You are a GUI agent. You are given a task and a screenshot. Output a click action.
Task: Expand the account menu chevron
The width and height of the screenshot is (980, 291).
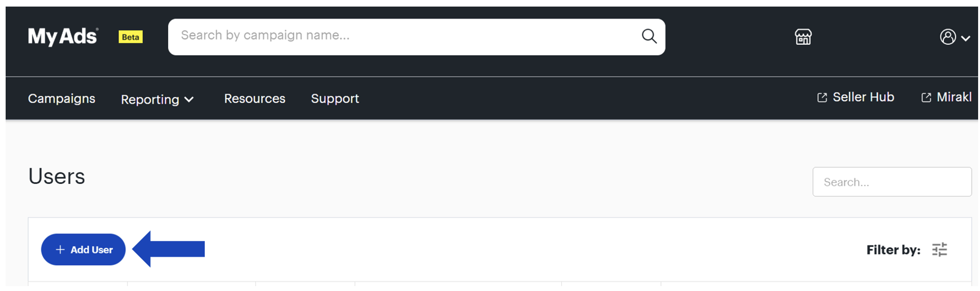click(x=965, y=38)
